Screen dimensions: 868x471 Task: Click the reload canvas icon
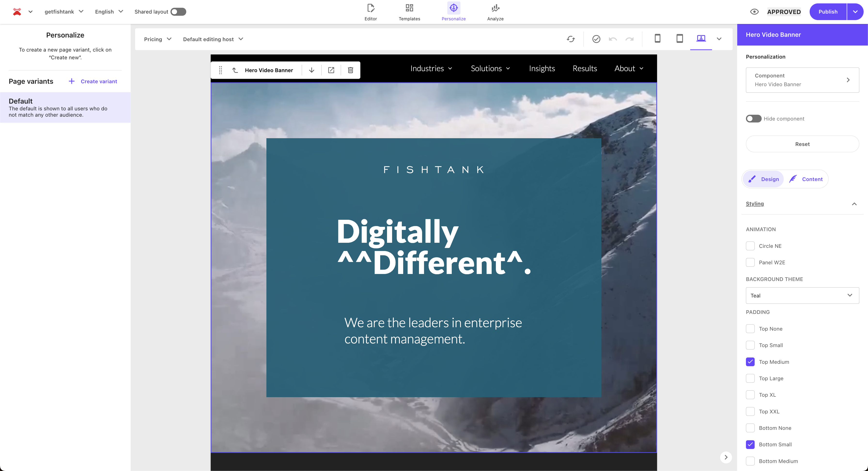click(570, 39)
